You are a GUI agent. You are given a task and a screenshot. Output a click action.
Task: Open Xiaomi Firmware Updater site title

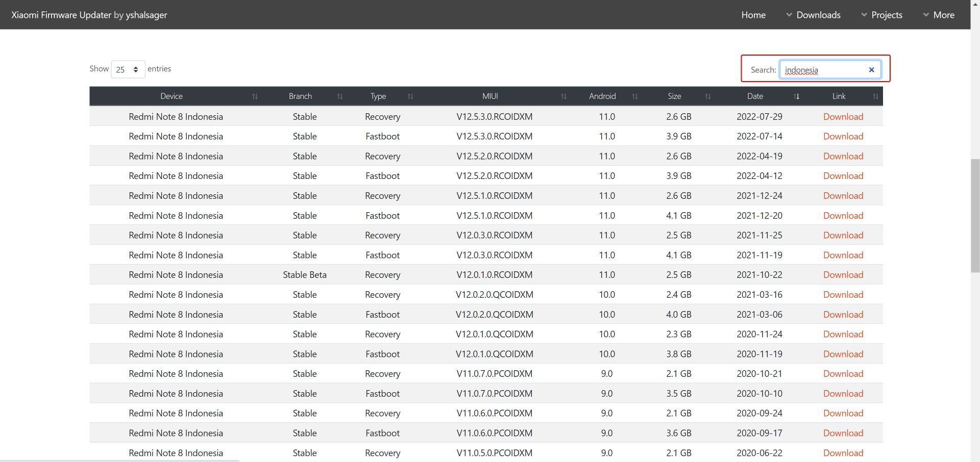[61, 15]
